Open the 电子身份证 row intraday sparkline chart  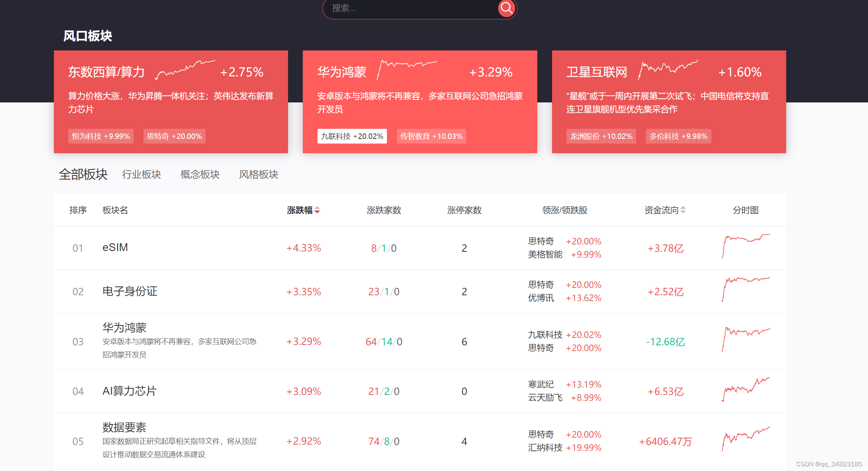click(745, 289)
